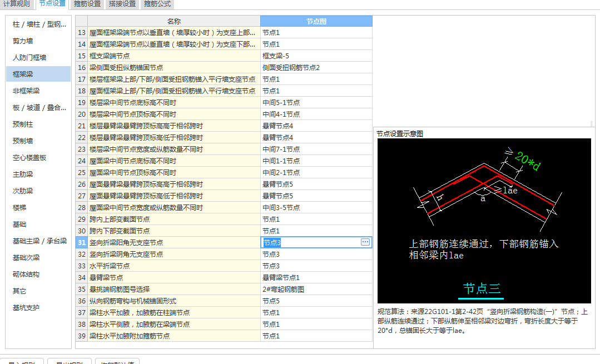This screenshot has height=364, width=600.
Task: Click the 名称 column header
Action: [173, 21]
